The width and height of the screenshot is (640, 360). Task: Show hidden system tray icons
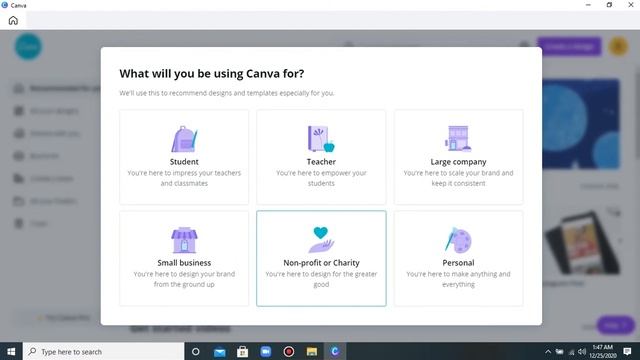(548, 351)
